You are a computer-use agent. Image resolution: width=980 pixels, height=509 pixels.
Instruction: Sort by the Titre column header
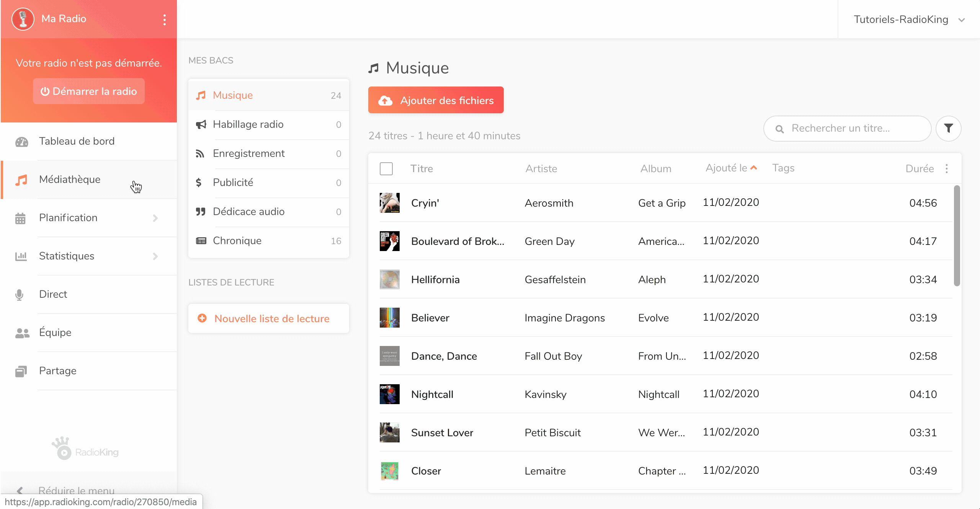tap(421, 169)
